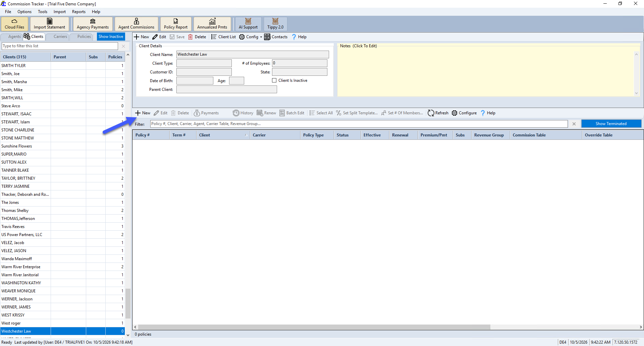644x346 pixels.
Task: Open Annualized Pmts chart tool
Action: coord(212,24)
